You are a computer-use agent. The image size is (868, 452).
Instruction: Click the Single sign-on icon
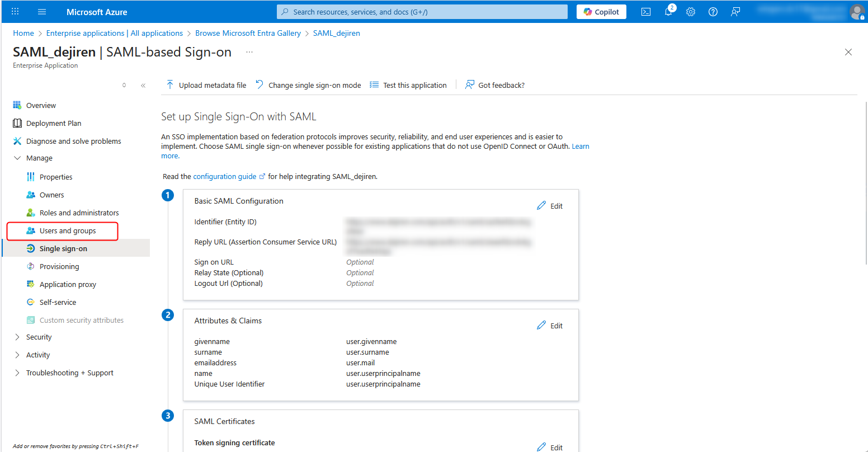click(x=31, y=248)
